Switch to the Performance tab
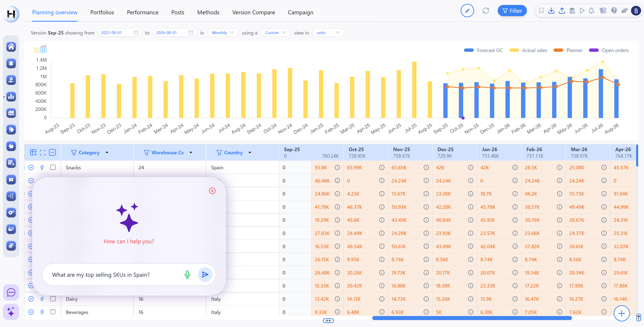This screenshot has width=644, height=327. tap(142, 12)
